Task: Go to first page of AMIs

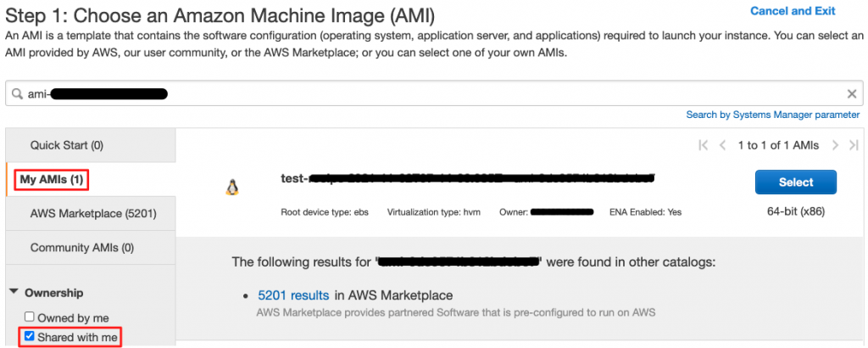Action: [x=704, y=145]
